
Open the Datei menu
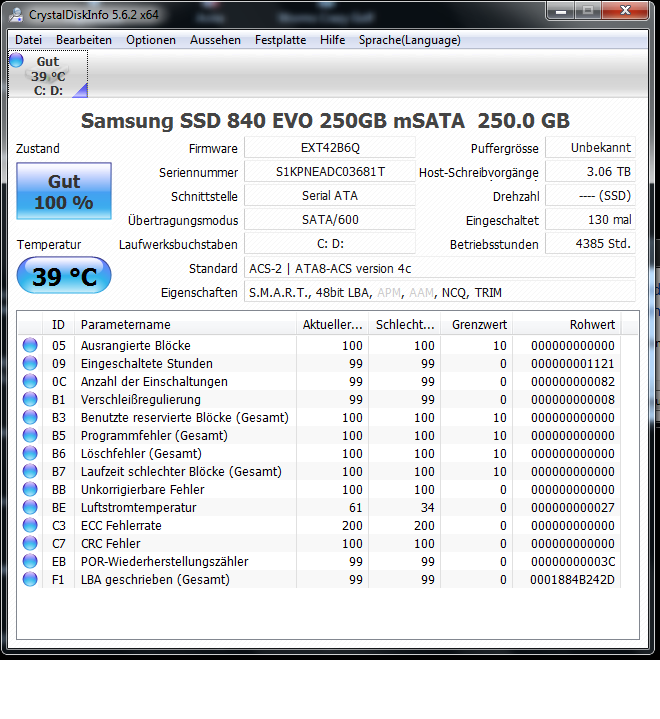point(28,40)
